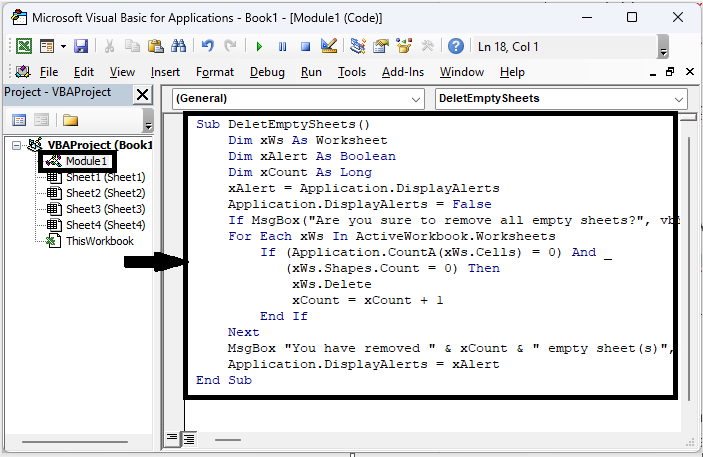Switch to Full Module View button
703x457 pixels.
pyautogui.click(x=189, y=439)
